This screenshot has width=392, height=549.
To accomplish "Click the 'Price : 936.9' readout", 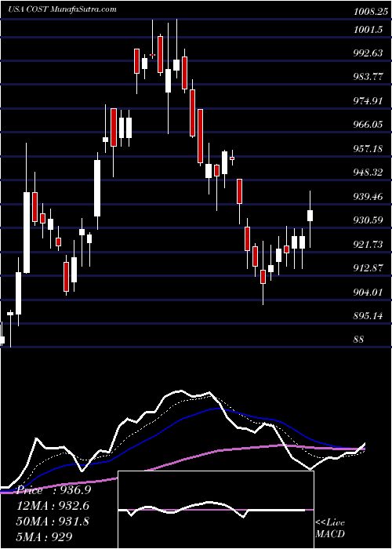I will coord(53,490).
